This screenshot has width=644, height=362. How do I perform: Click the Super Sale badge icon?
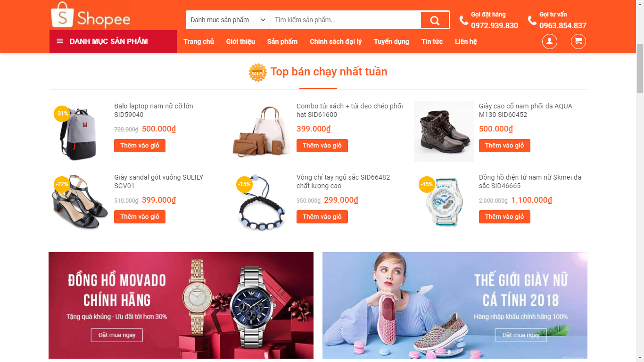click(258, 73)
